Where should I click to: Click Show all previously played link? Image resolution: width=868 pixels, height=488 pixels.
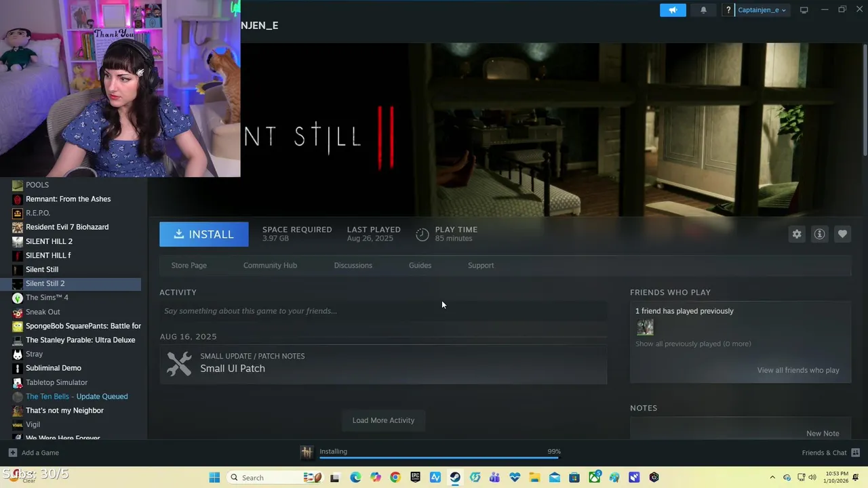(693, 344)
